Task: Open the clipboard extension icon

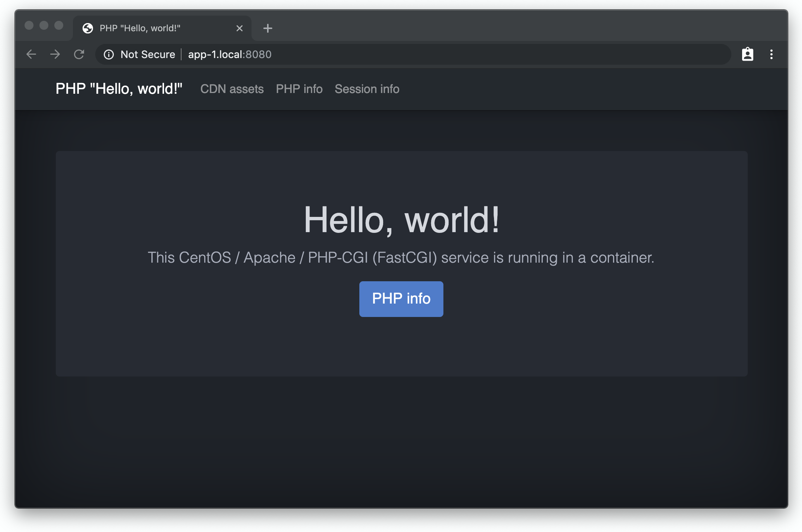Action: point(747,54)
